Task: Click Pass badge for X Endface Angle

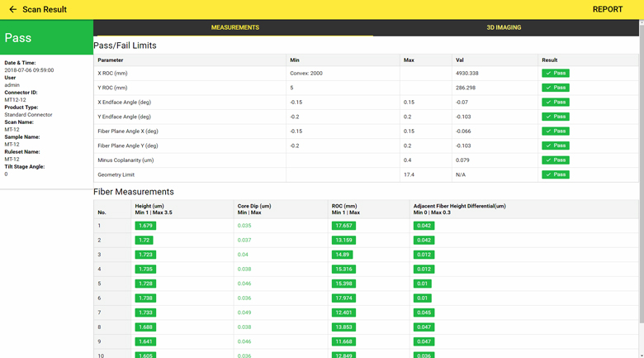Action: point(555,103)
